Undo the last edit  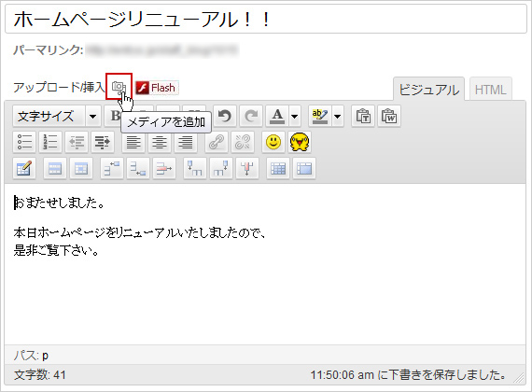[x=225, y=117]
